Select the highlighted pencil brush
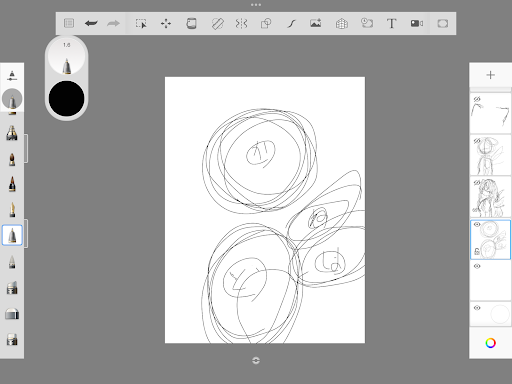Viewport: 512px width, 384px height. pos(12,235)
